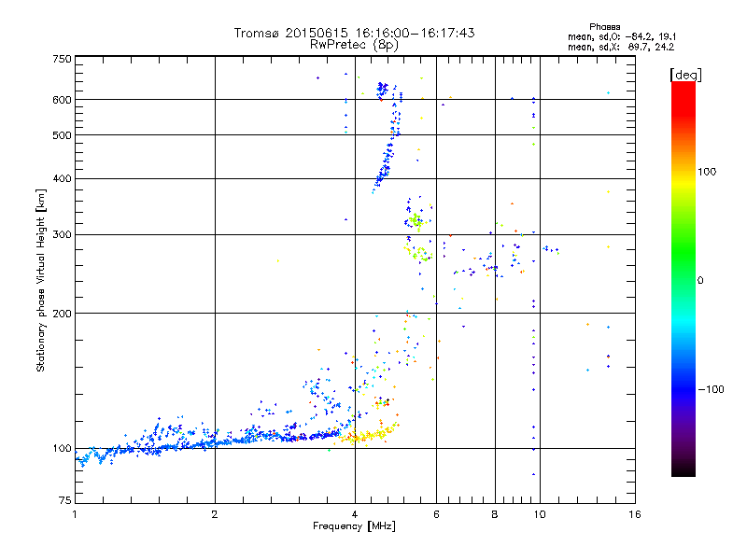
Task: Click the colorbar tick label '-100'
Action: pos(711,389)
